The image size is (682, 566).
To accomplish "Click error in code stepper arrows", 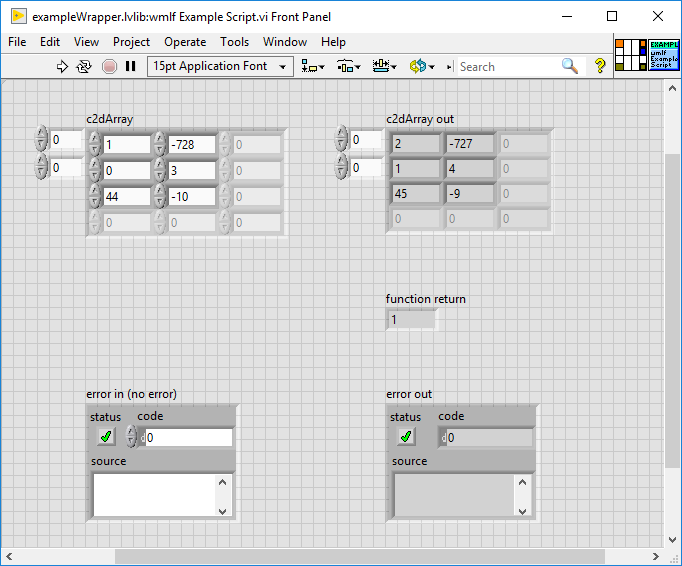I will click(131, 436).
